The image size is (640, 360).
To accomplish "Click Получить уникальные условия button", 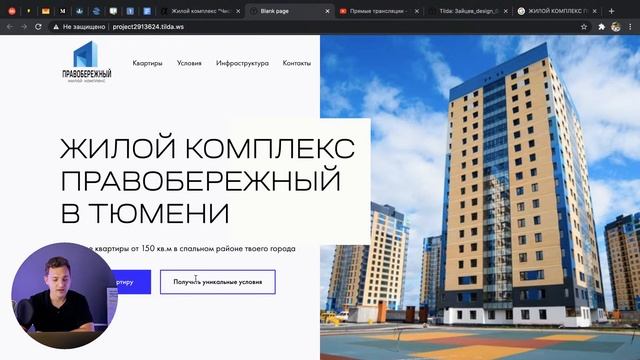I will click(218, 282).
